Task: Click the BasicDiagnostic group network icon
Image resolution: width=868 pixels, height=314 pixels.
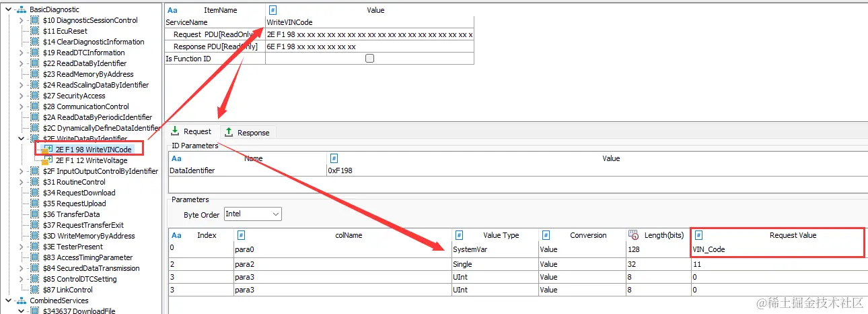Action: pyautogui.click(x=21, y=9)
